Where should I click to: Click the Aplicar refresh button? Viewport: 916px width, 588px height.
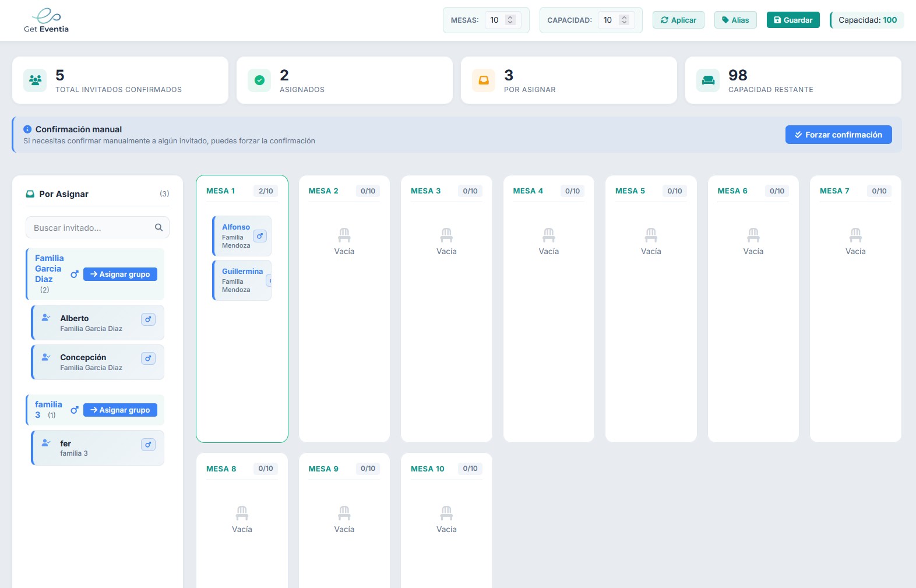click(678, 20)
